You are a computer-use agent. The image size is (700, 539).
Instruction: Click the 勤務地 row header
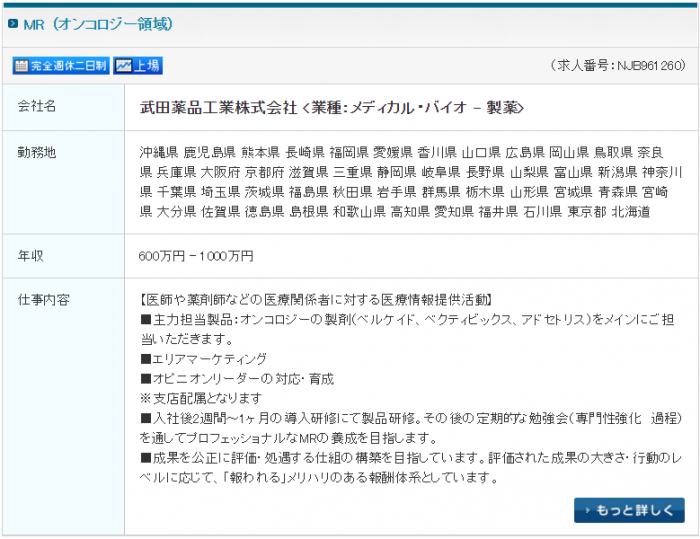(37, 152)
